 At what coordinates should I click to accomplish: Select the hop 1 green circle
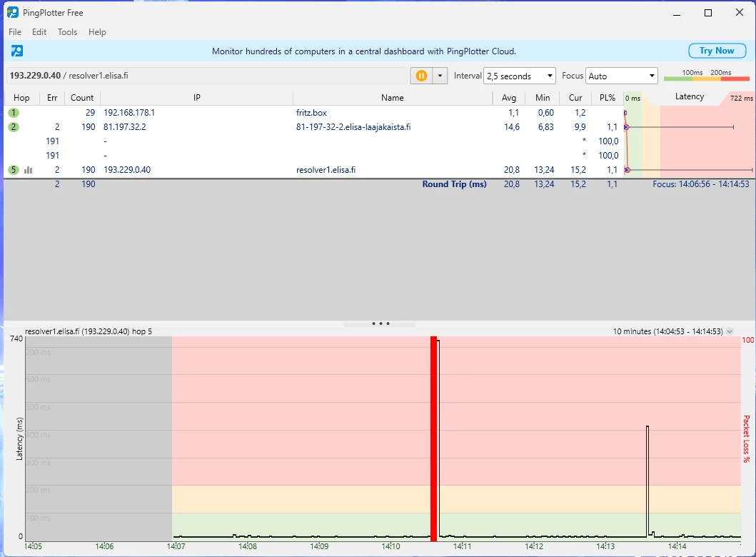coord(14,113)
